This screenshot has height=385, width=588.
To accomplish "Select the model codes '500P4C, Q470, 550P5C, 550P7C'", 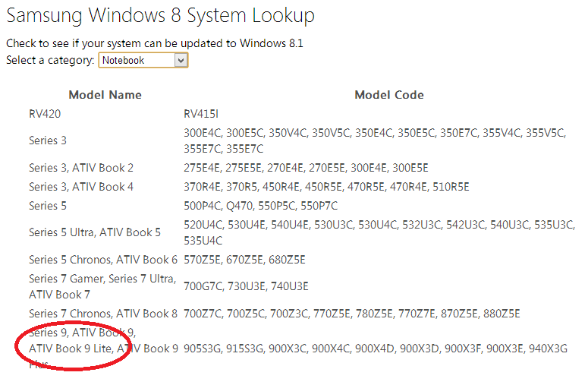I will click(261, 206).
